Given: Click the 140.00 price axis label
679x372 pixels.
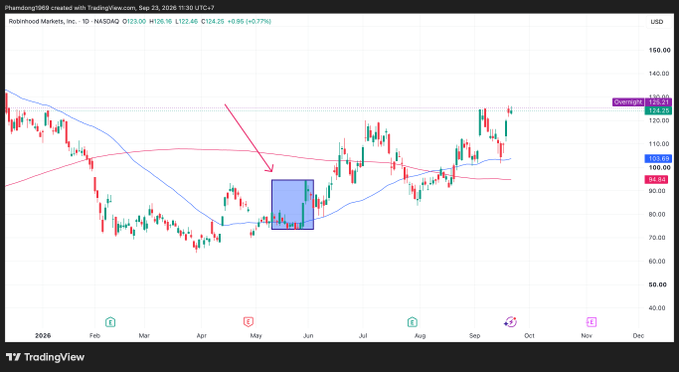Looking at the screenshot, I should coord(660,74).
